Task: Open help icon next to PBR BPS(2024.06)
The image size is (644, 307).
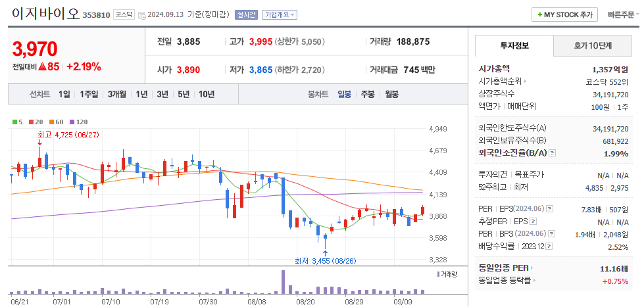Action: point(552,234)
